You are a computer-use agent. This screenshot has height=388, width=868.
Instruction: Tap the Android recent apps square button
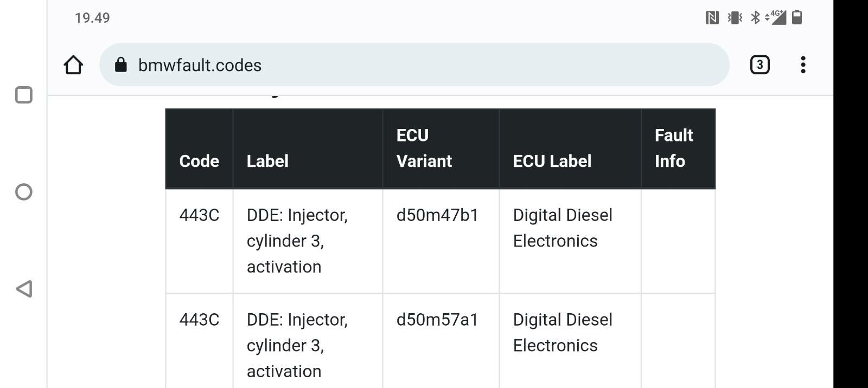pos(24,95)
